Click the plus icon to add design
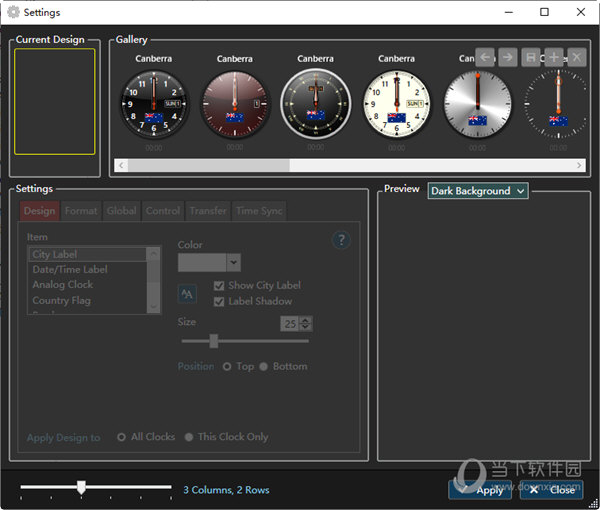The image size is (600, 510). 554,57
